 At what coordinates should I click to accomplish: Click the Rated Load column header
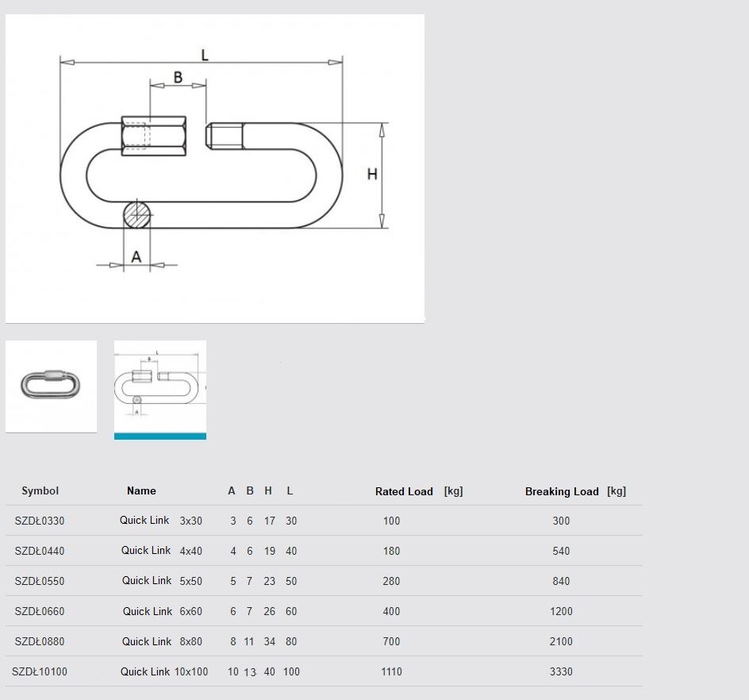pyautogui.click(x=404, y=492)
